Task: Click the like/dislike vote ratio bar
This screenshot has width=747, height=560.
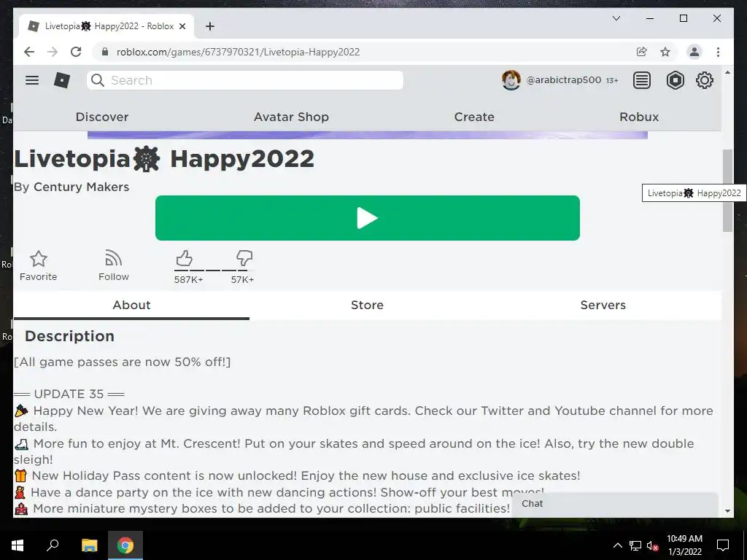Action: pos(214,270)
